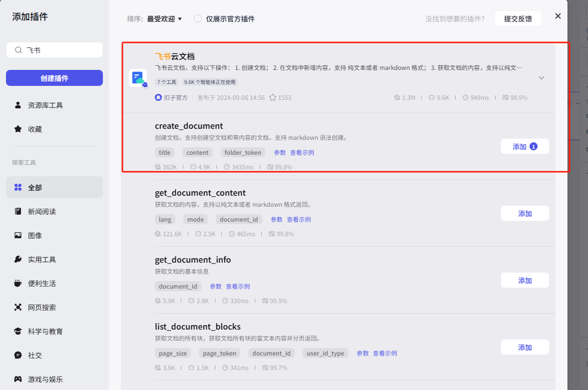Open 参数 link for create_document
The image size is (588, 390).
[x=280, y=153]
